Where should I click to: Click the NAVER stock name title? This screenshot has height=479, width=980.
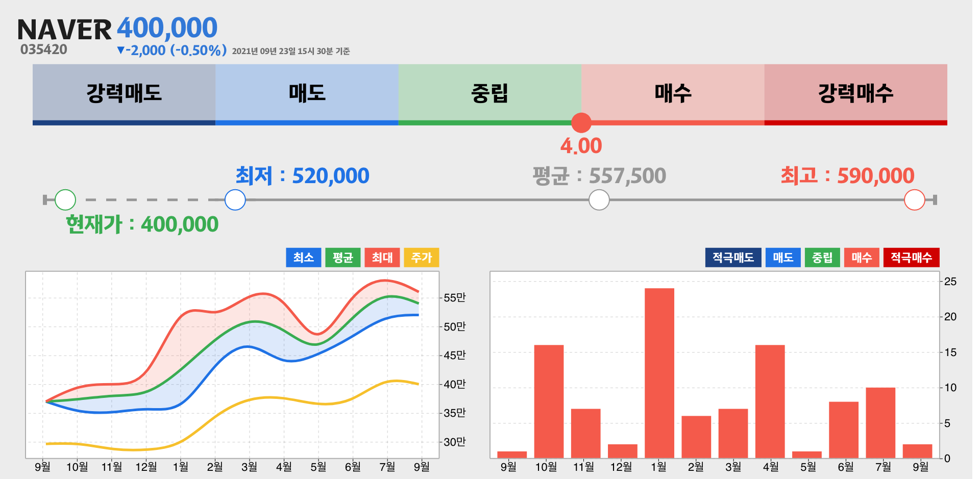tap(64, 30)
